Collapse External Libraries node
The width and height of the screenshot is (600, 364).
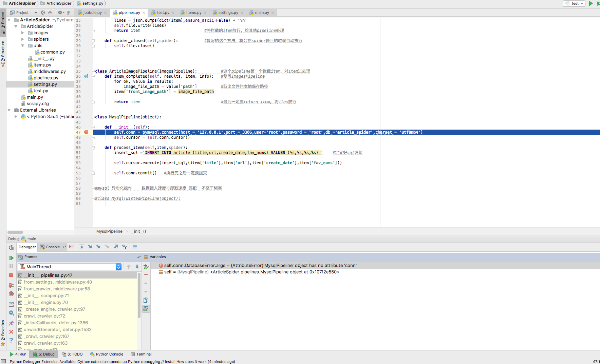pos(9,110)
